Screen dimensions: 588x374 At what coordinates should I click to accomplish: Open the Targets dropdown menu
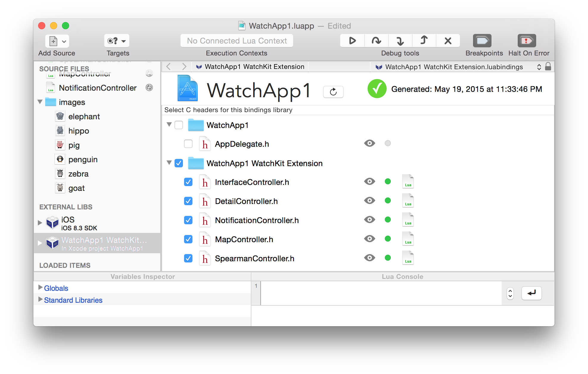click(117, 41)
